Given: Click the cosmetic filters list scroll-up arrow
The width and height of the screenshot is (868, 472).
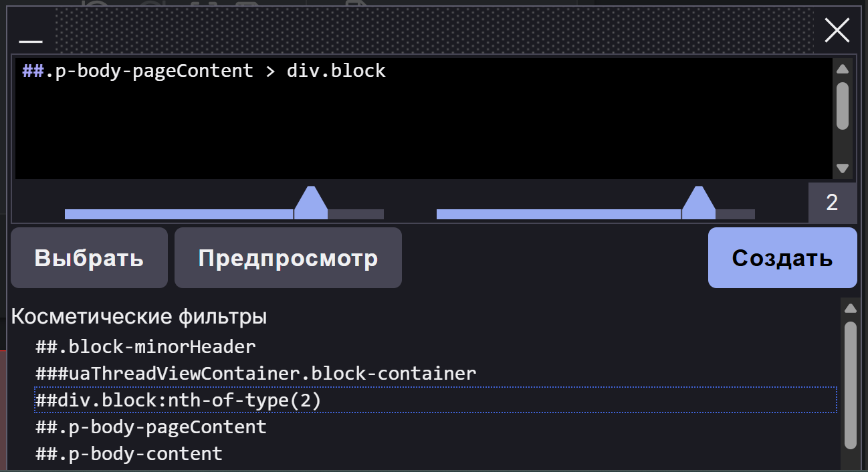Looking at the screenshot, I should pos(851,309).
